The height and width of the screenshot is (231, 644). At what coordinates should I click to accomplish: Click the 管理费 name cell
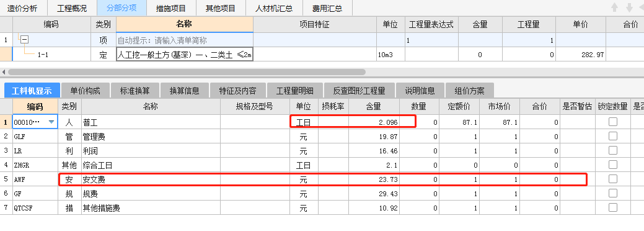click(151, 136)
